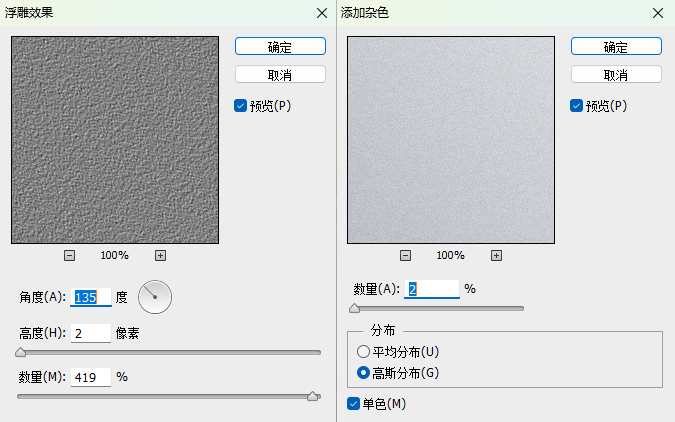Zoom out the Emboss preview with minus icon
This screenshot has height=422, width=675.
point(69,256)
